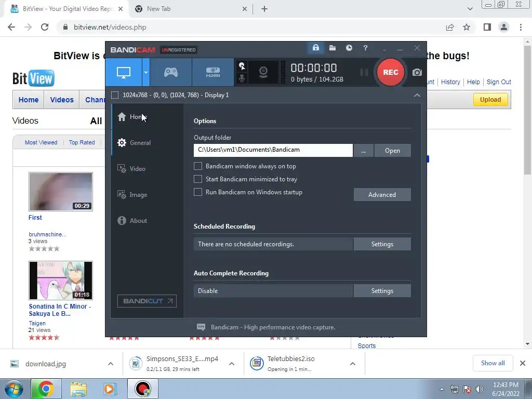
Task: Open the 'First' video thumbnail
Action: point(61,192)
